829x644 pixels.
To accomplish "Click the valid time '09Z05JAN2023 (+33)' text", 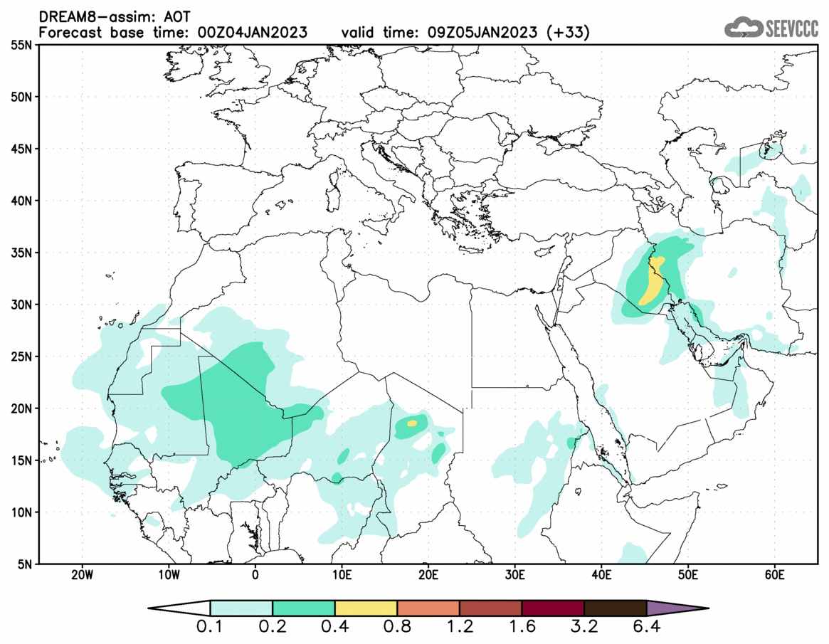I will point(509,32).
